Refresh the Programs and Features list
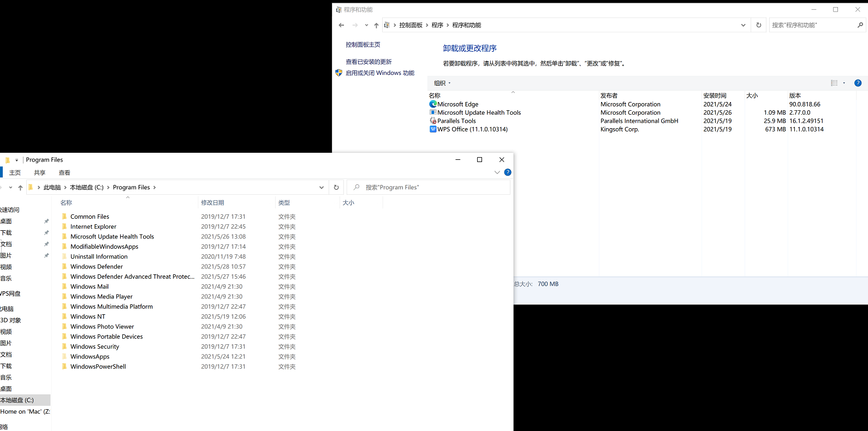The width and height of the screenshot is (868, 431). [758, 25]
